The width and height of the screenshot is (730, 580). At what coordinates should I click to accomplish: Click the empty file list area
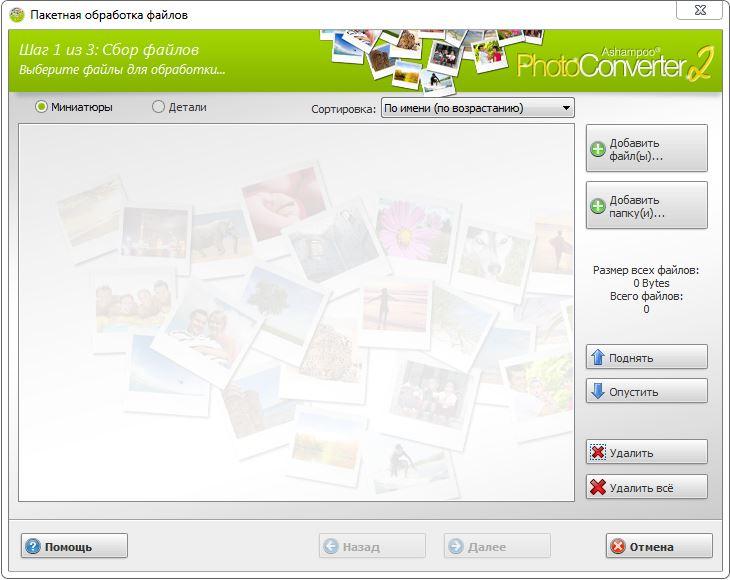coord(296,312)
